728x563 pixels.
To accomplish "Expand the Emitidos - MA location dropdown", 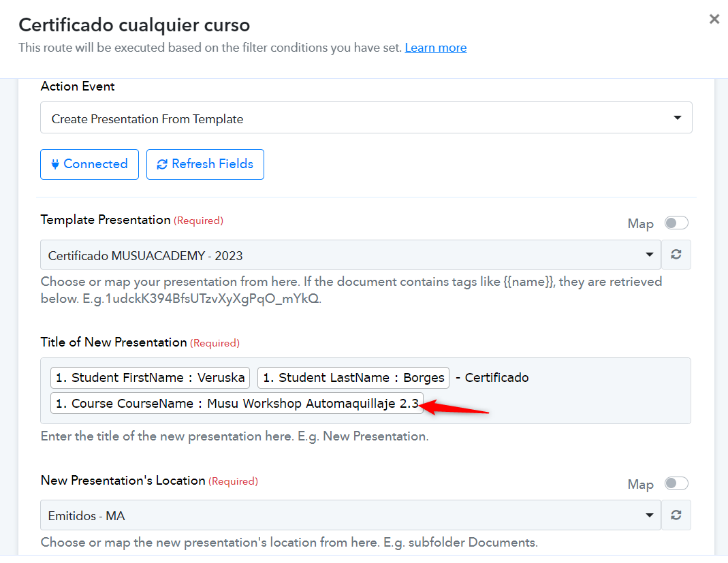I will (x=351, y=515).
